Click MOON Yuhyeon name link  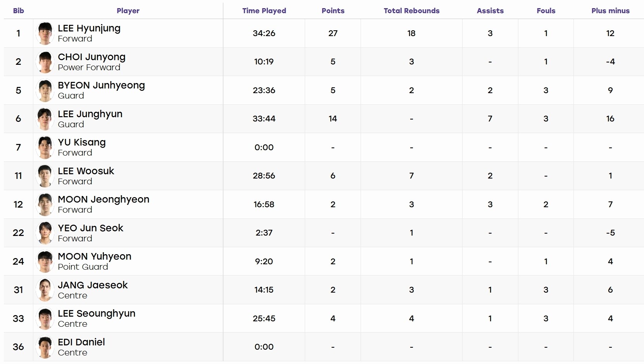[95, 257]
